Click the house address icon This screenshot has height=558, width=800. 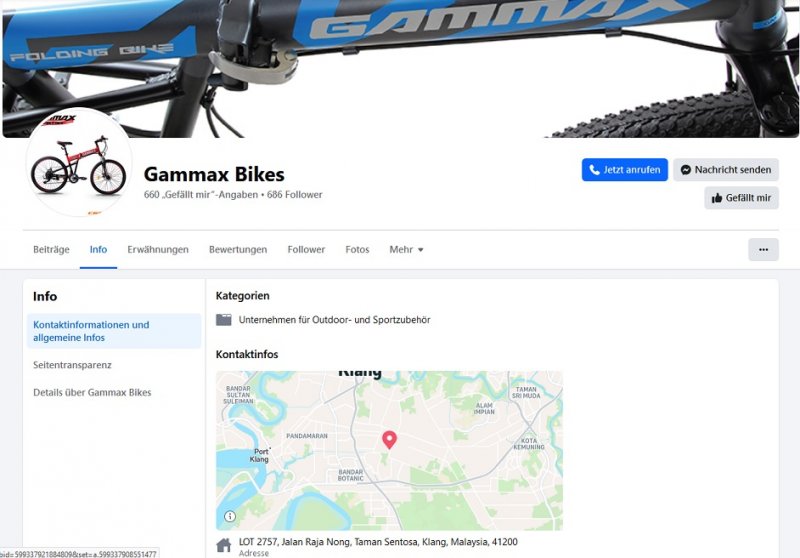(x=223, y=545)
